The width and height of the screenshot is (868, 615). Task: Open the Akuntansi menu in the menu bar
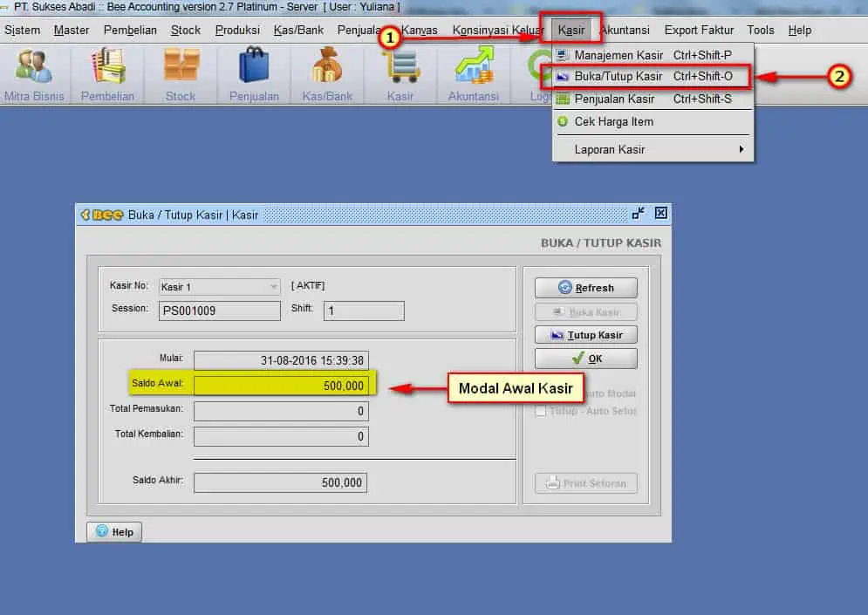[625, 30]
